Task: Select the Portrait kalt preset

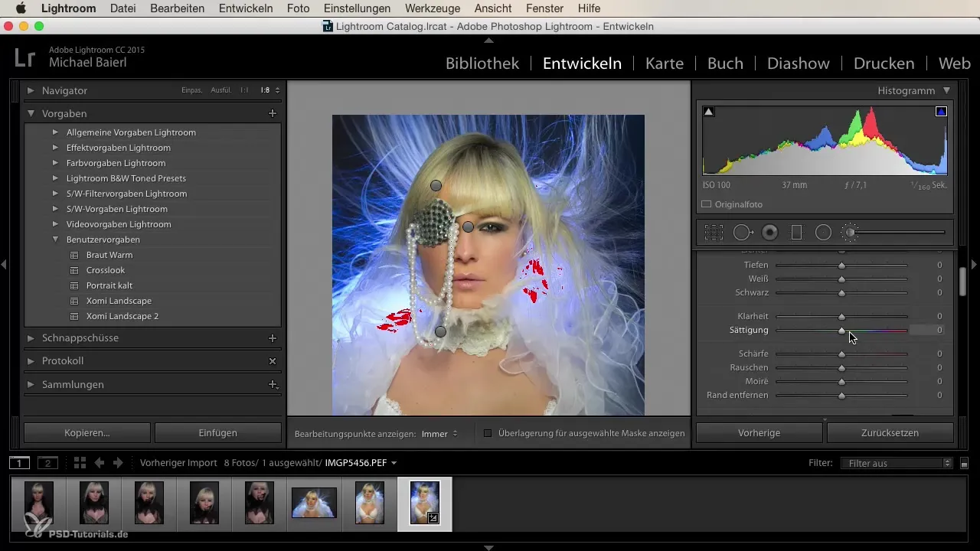Action: [x=109, y=285]
